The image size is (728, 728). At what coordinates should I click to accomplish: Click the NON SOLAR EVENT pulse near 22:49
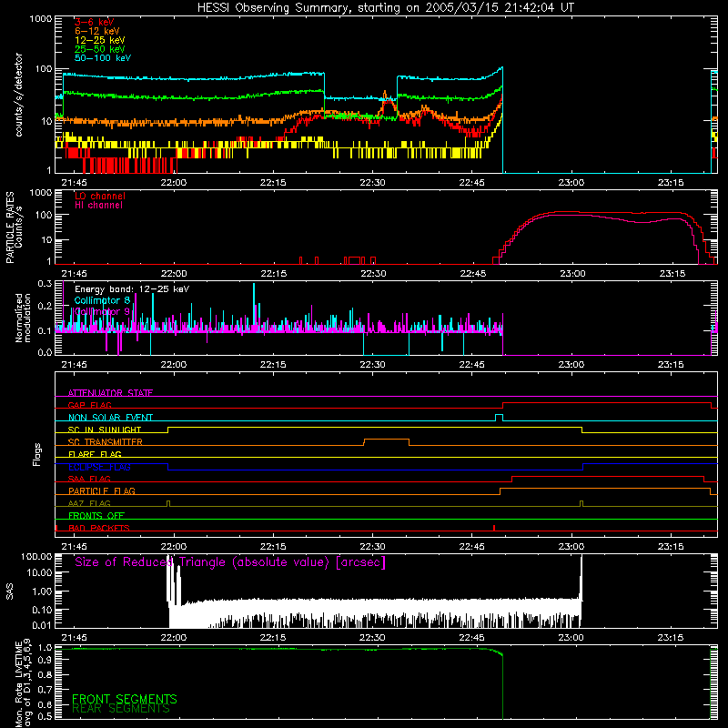pyautogui.click(x=499, y=418)
